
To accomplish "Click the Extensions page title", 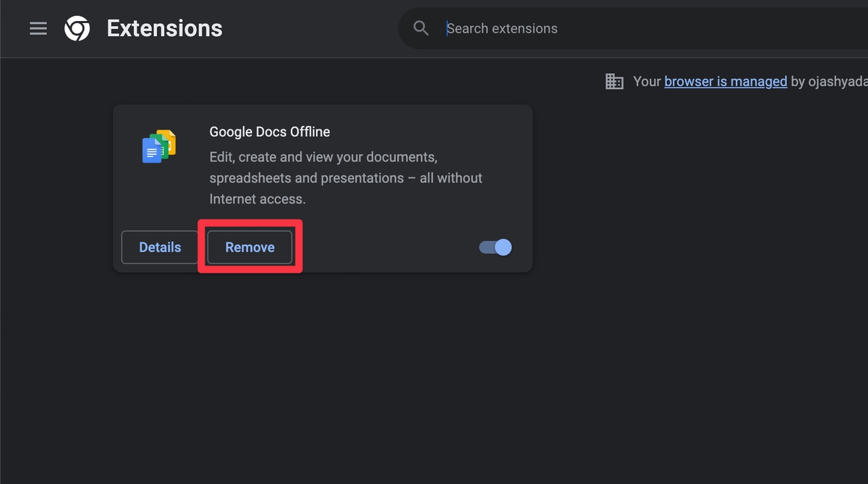I will 164,28.
